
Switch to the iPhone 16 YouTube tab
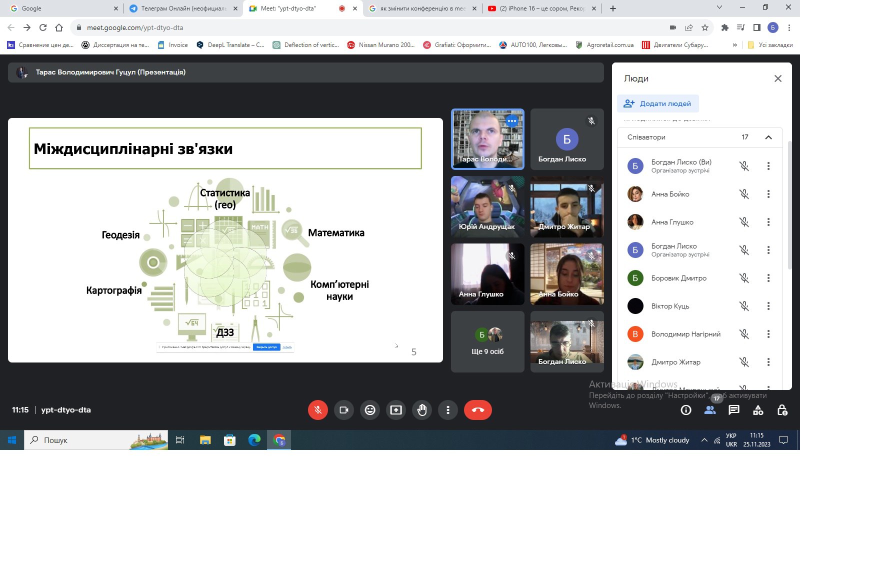(541, 8)
